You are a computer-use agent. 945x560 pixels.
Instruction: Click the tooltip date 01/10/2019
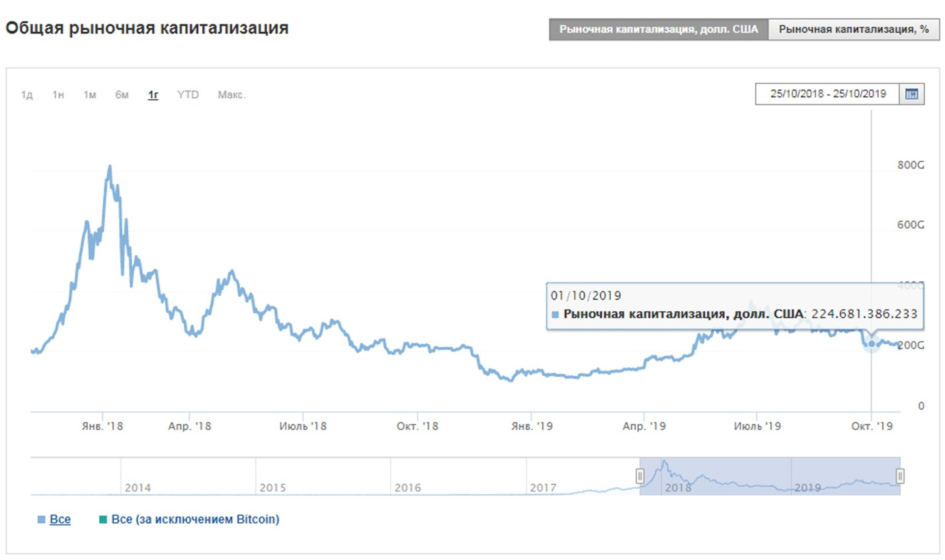pos(586,296)
